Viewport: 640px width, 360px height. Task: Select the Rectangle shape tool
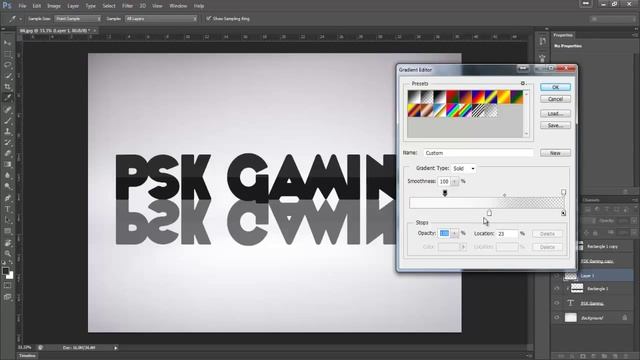[7, 231]
